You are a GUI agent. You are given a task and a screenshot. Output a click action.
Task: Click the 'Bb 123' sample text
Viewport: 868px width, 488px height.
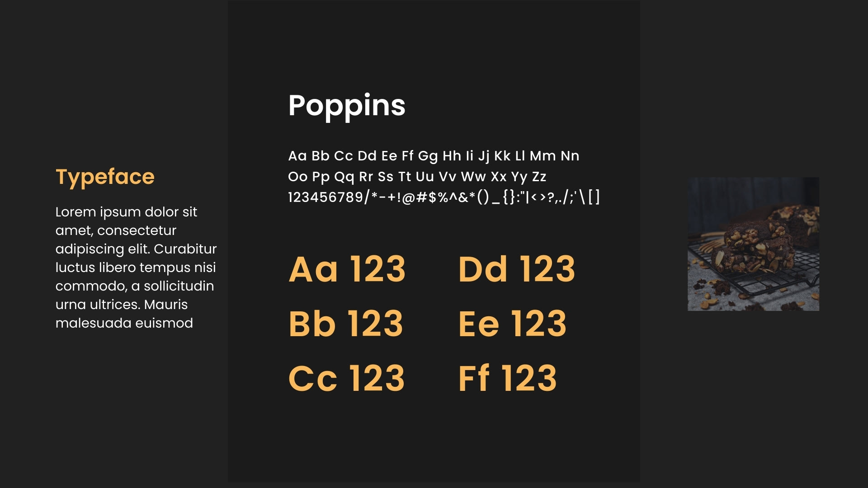tap(346, 324)
